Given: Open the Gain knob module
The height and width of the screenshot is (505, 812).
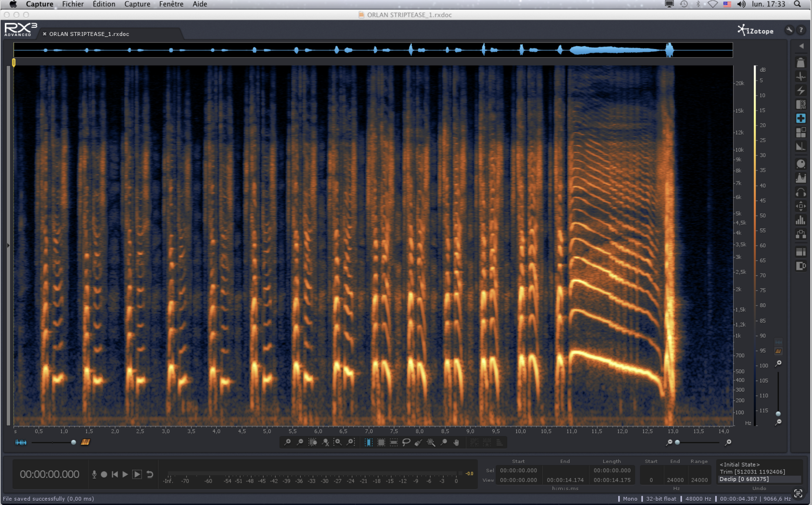Looking at the screenshot, I should (801, 164).
